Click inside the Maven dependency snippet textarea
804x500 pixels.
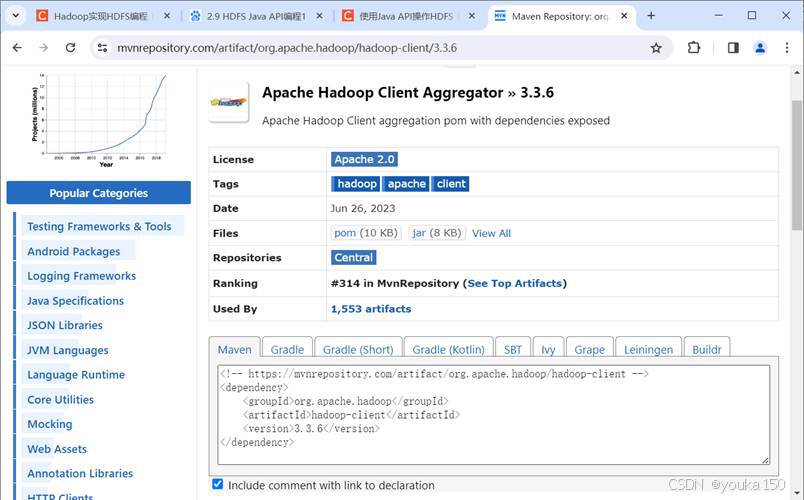coord(494,414)
